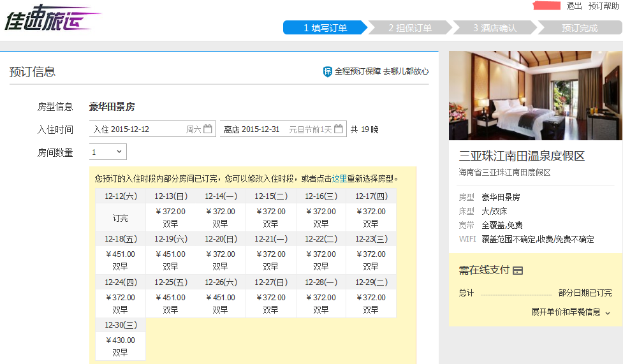
Task: Select step 1 填写订单 tab
Action: [325, 28]
